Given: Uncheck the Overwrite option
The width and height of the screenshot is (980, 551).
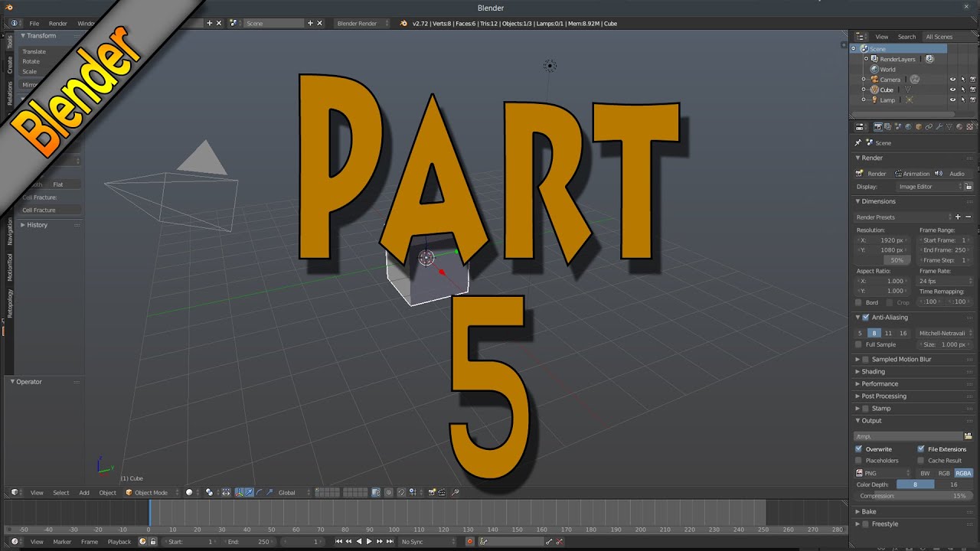Looking at the screenshot, I should [x=859, y=449].
